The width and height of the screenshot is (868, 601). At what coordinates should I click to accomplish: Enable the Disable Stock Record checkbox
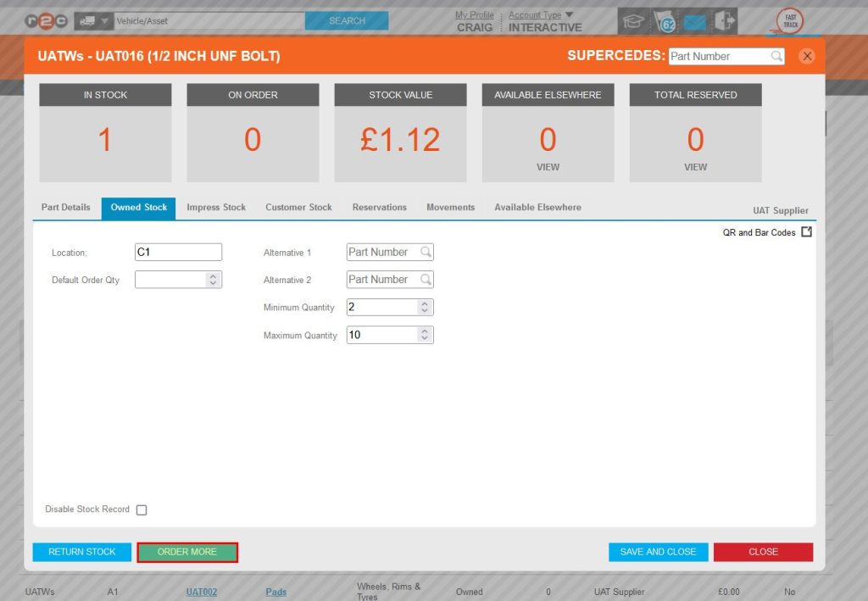click(142, 509)
